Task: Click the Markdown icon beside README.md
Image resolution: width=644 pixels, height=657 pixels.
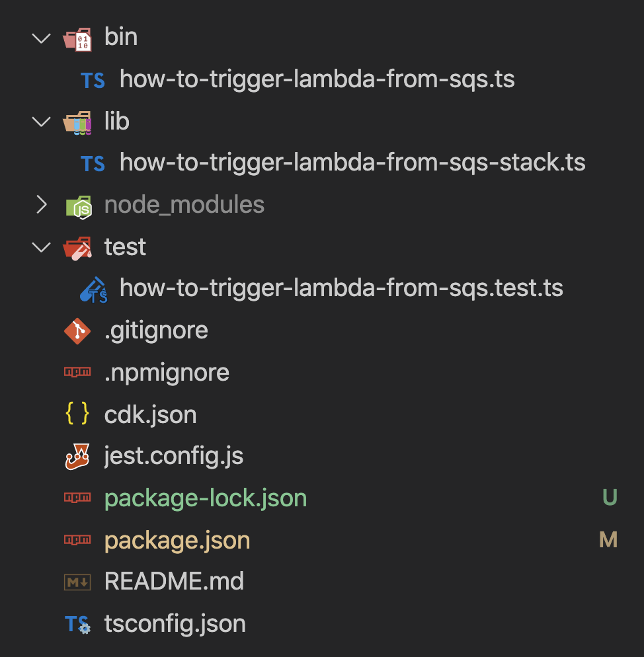Action: pyautogui.click(x=79, y=582)
